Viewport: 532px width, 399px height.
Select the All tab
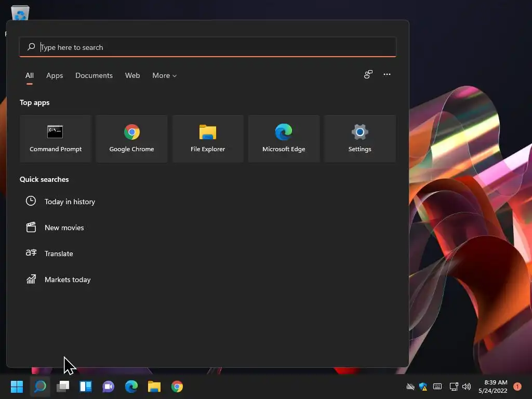click(30, 75)
